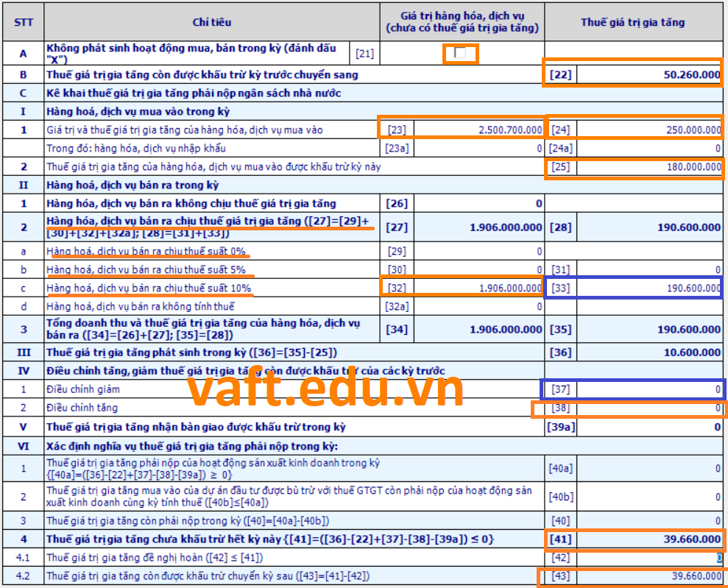Edit the 0% tax rate sales field [29]
The width and height of the screenshot is (728, 588).
point(478,251)
